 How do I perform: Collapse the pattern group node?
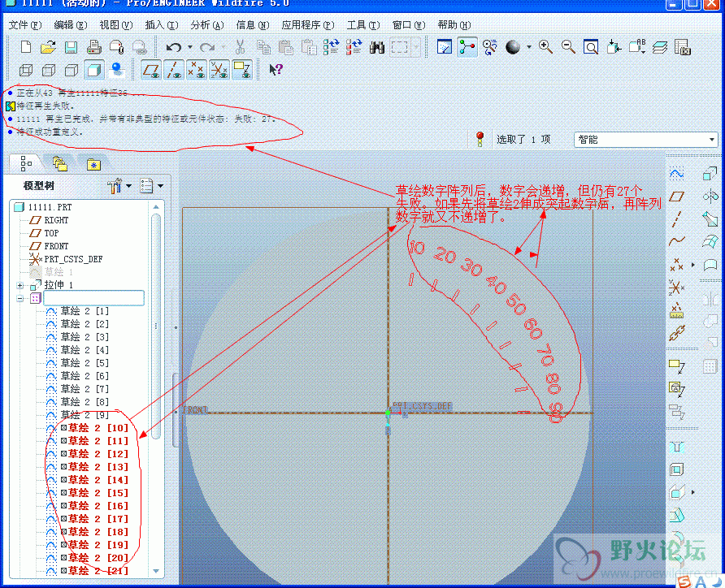[20, 299]
